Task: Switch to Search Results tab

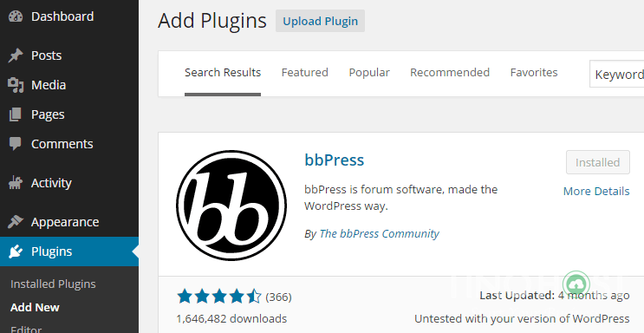Action: 223,73
